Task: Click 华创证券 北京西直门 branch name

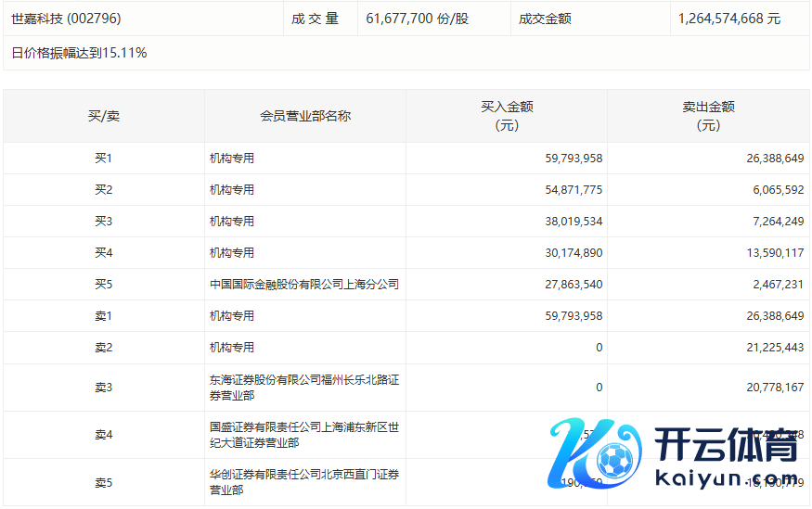Action: (x=304, y=482)
